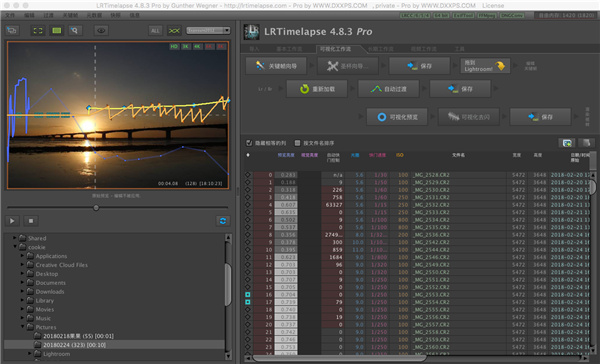
Task: Select the 3K resolution badge
Action: [186, 46]
